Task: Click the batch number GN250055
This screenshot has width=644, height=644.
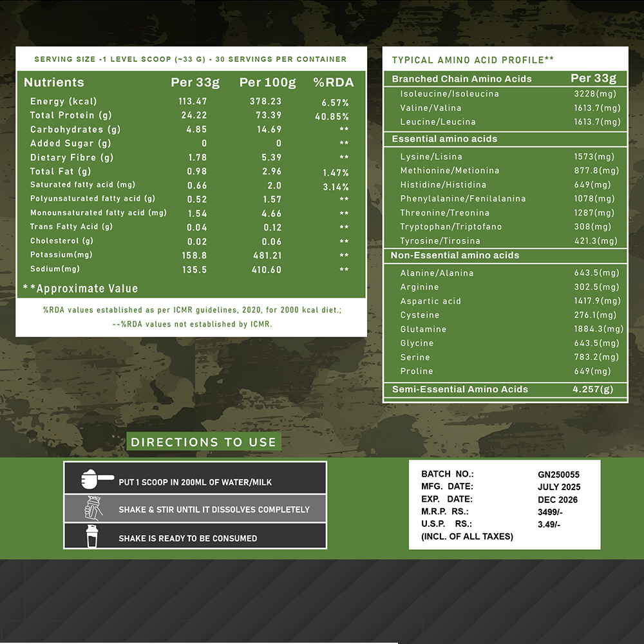Action: tap(558, 475)
